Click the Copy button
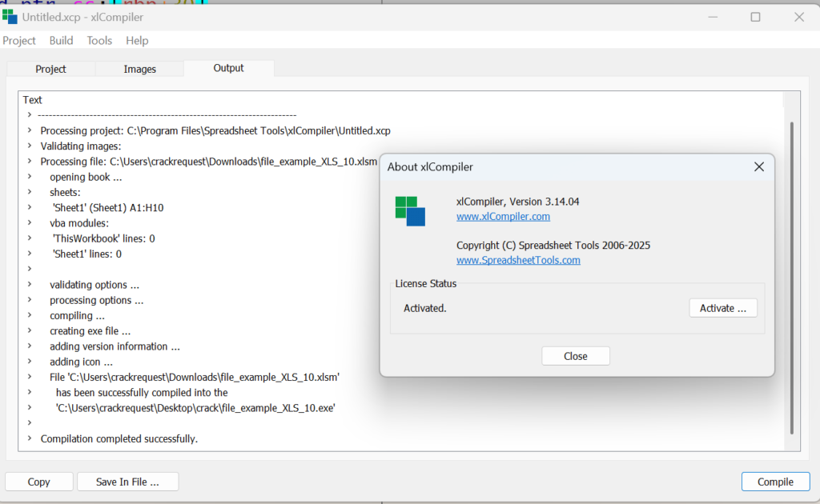 coord(38,482)
